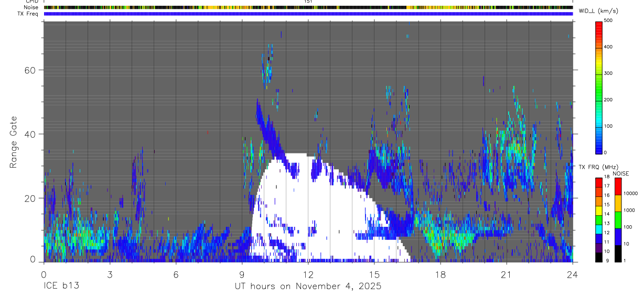
Task: Click the blue TX Freq strip above the plot
Action: tap(308, 14)
